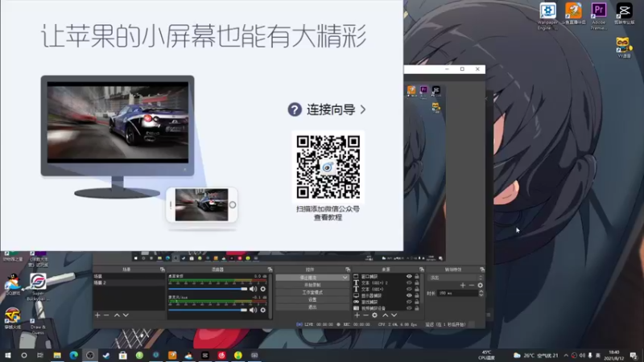644x362 pixels.
Task: Toggle visibility of 视频捕获设备 source
Action: coord(409,308)
